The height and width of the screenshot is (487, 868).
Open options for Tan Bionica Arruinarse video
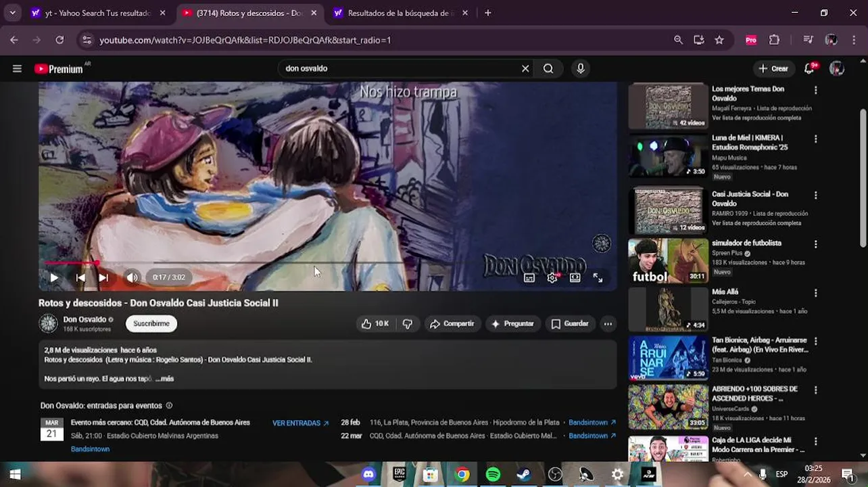tap(816, 342)
